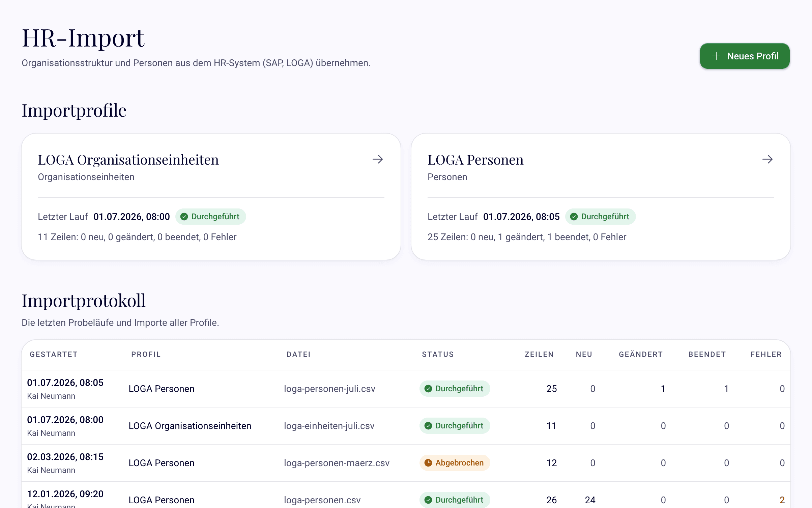Image resolution: width=812 pixels, height=508 pixels.
Task: Click Durchgeführt badge on LOGA Personen card
Action: pos(600,217)
